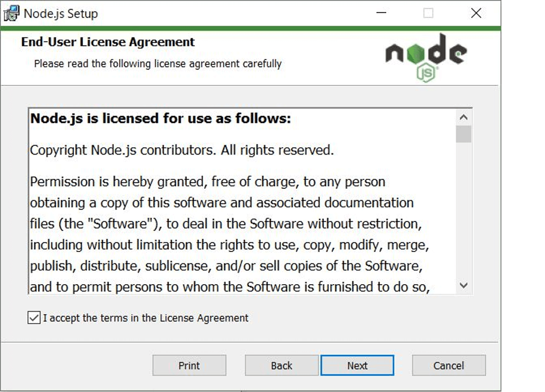The width and height of the screenshot is (545, 392).
Task: Click inside the license agreement text box
Action: pos(242,201)
